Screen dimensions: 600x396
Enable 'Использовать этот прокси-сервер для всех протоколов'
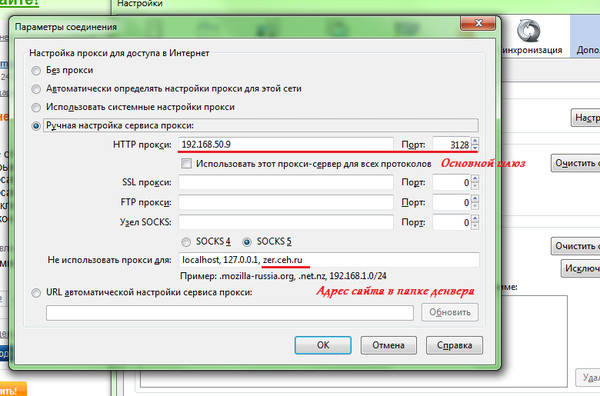point(186,164)
